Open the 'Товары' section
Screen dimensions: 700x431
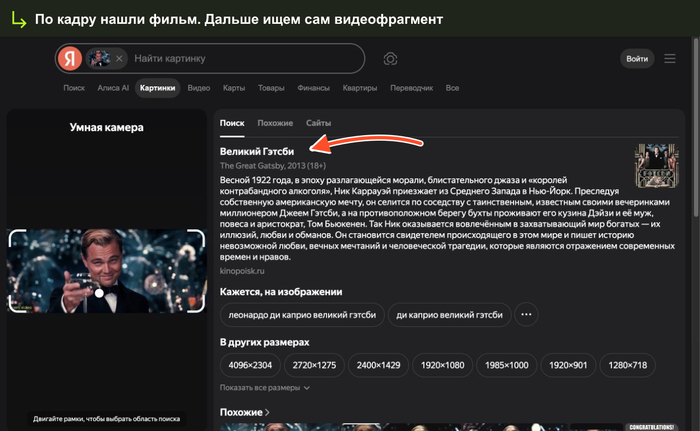[x=271, y=88]
